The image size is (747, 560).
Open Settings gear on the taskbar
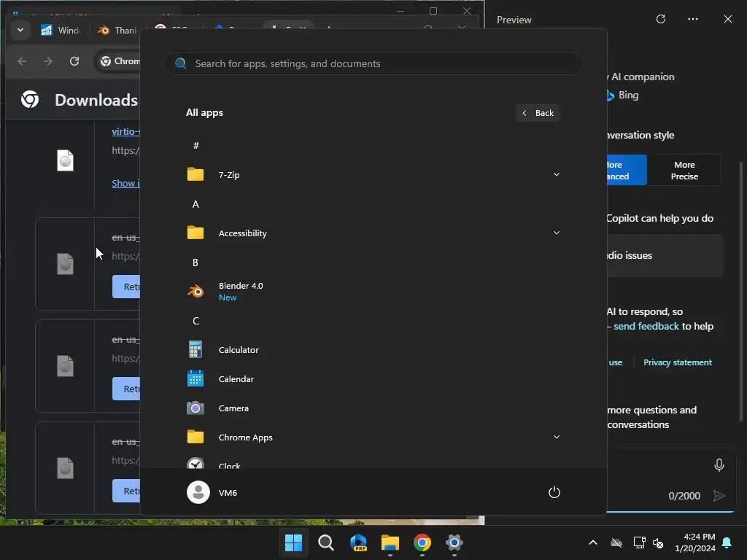454,542
